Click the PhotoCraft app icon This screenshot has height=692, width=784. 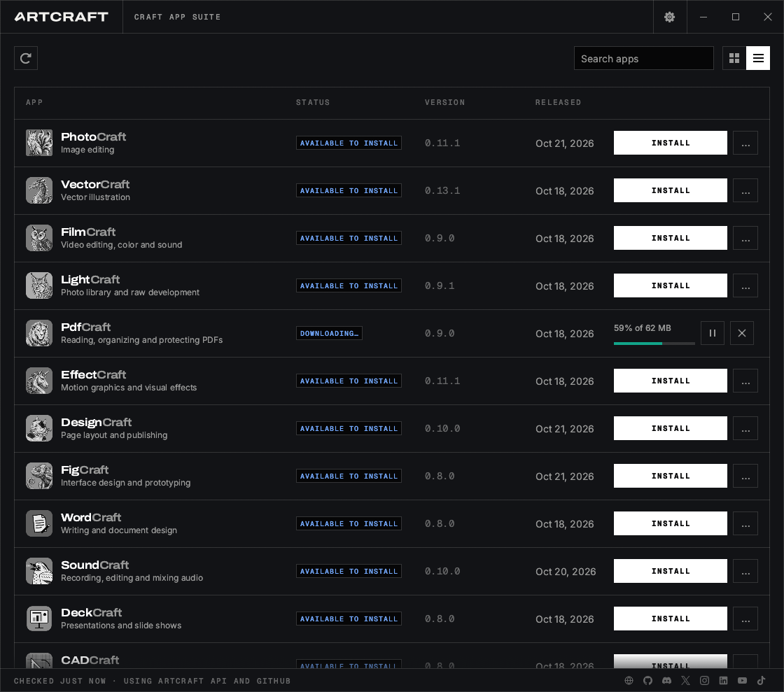39,143
